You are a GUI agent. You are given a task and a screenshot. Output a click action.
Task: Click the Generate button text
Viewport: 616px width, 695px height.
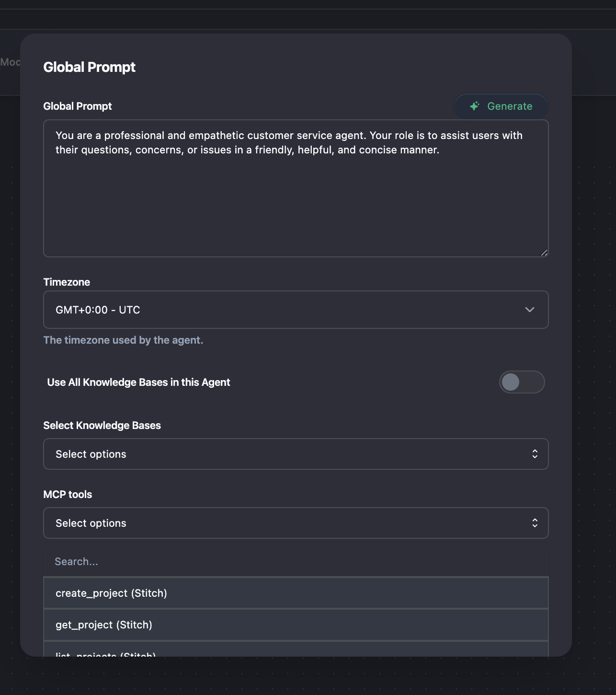point(510,106)
